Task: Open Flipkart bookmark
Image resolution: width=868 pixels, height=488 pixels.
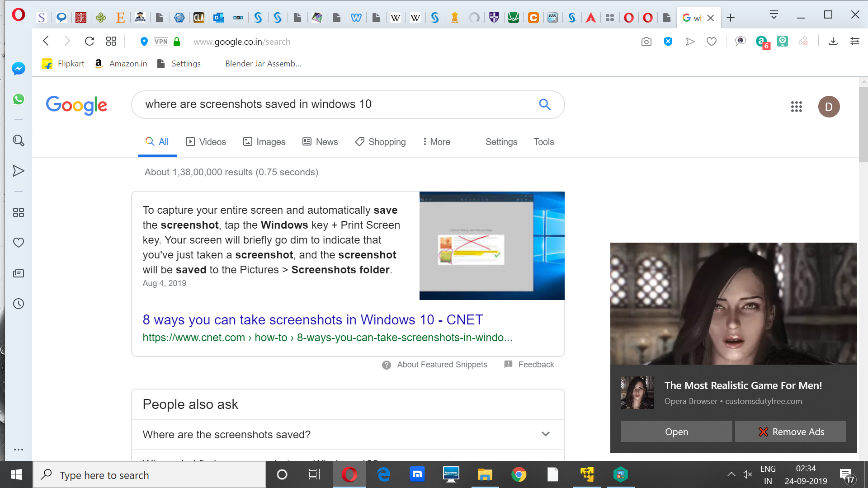Action: point(63,64)
